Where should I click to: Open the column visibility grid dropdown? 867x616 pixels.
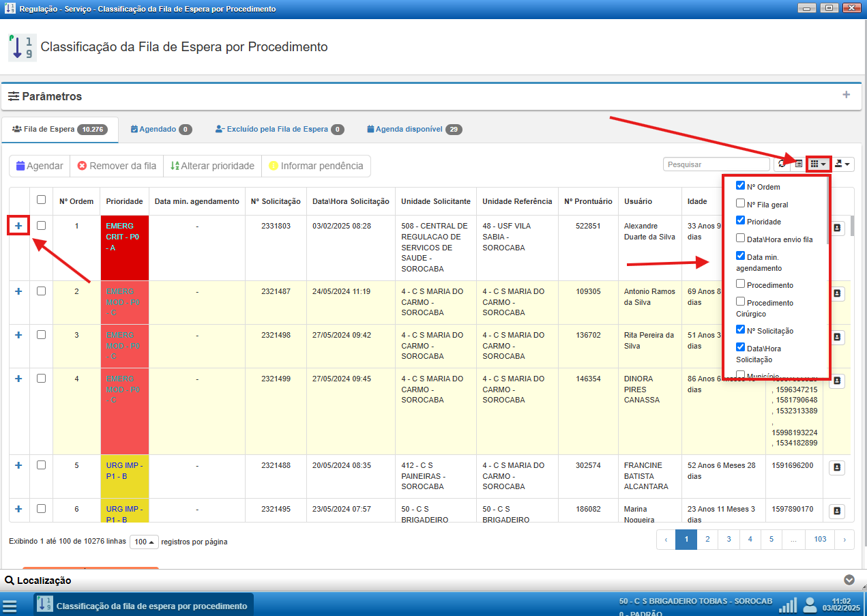(x=818, y=164)
